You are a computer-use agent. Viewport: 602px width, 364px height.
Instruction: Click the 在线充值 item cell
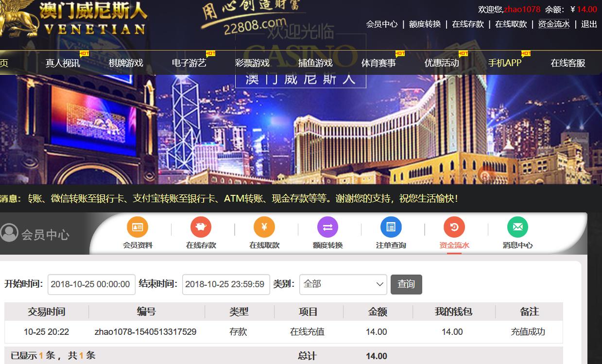pyautogui.click(x=307, y=332)
